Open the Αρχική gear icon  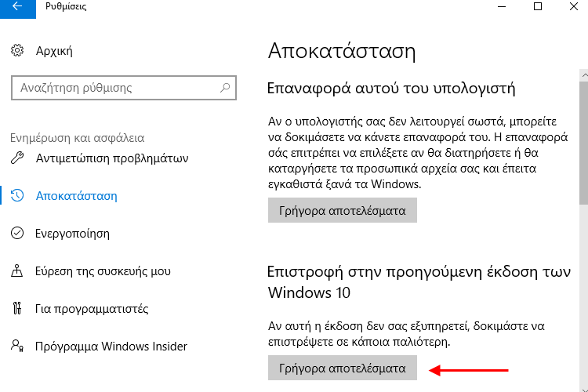(x=17, y=50)
